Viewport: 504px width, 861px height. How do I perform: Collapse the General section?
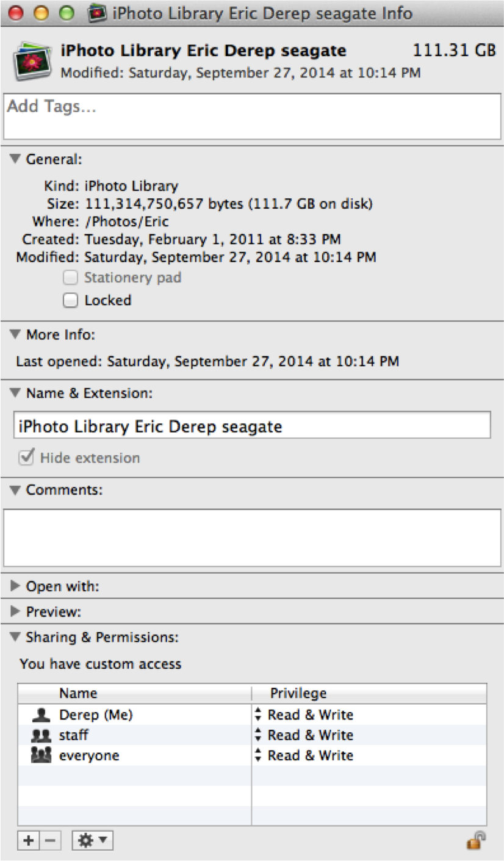click(16, 159)
